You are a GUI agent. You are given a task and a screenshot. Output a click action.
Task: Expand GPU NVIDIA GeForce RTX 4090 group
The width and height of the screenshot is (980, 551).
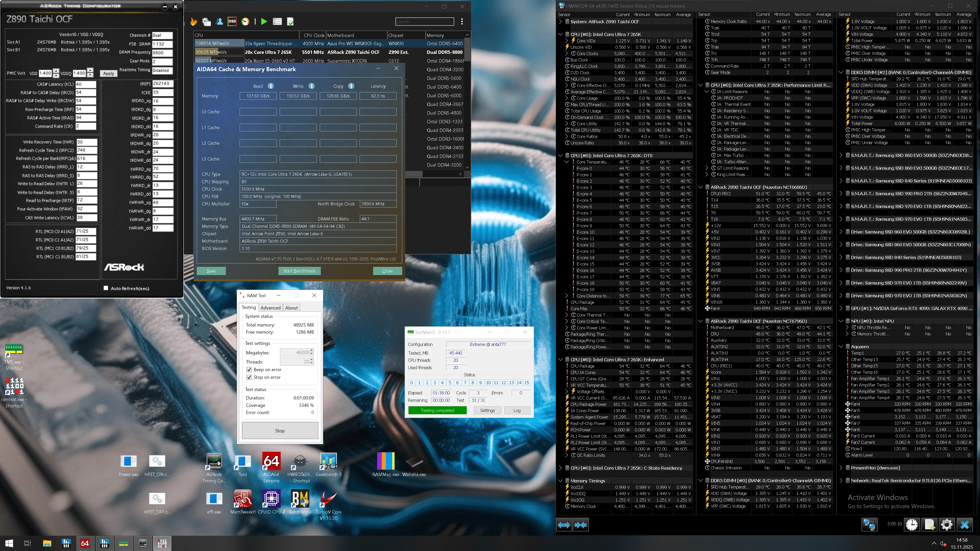coord(841,308)
